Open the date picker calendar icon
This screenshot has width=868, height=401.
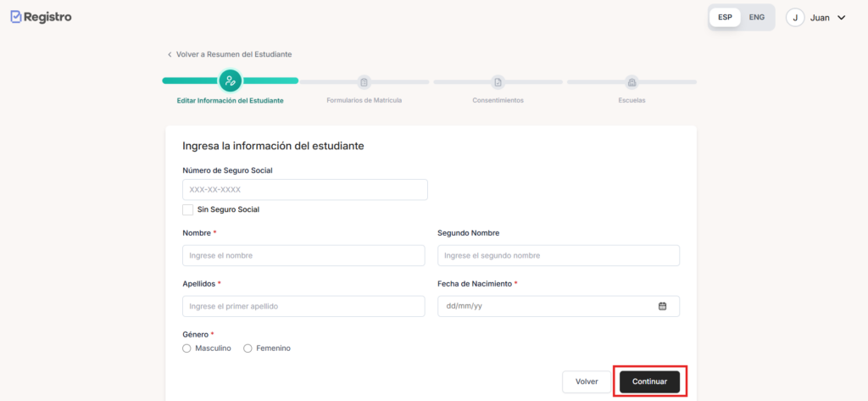point(663,306)
